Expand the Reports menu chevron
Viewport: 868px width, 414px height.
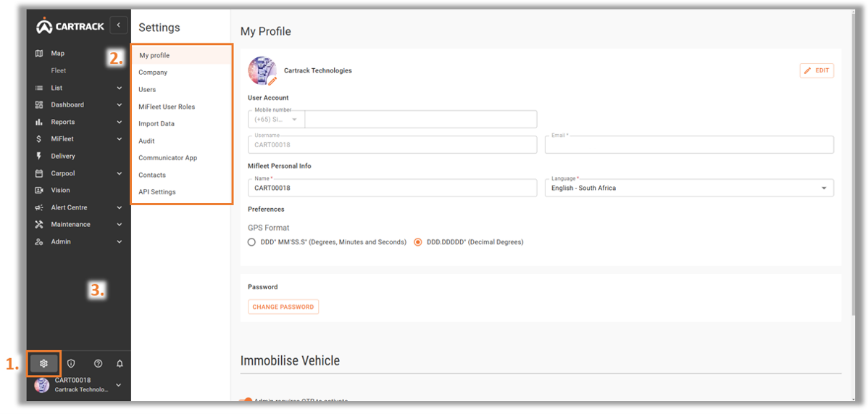coord(119,122)
